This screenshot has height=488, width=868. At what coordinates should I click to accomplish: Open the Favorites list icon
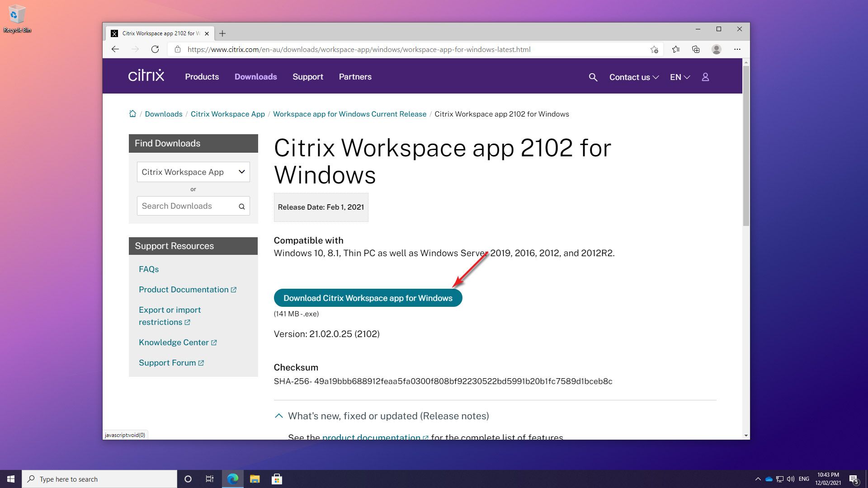point(675,49)
